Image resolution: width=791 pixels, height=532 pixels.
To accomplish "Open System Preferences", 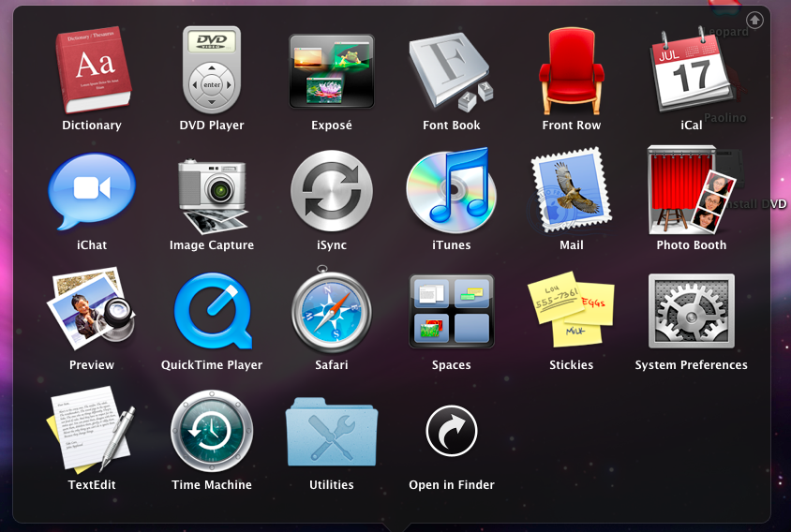I will point(691,311).
